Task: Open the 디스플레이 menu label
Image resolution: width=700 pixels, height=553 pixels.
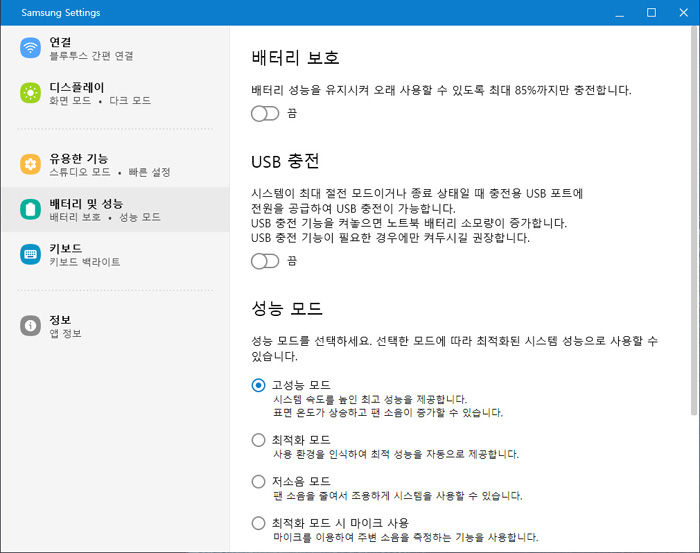Action: tap(77, 87)
